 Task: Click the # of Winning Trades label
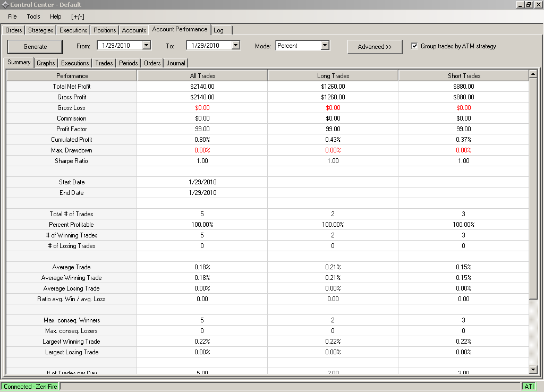point(72,235)
